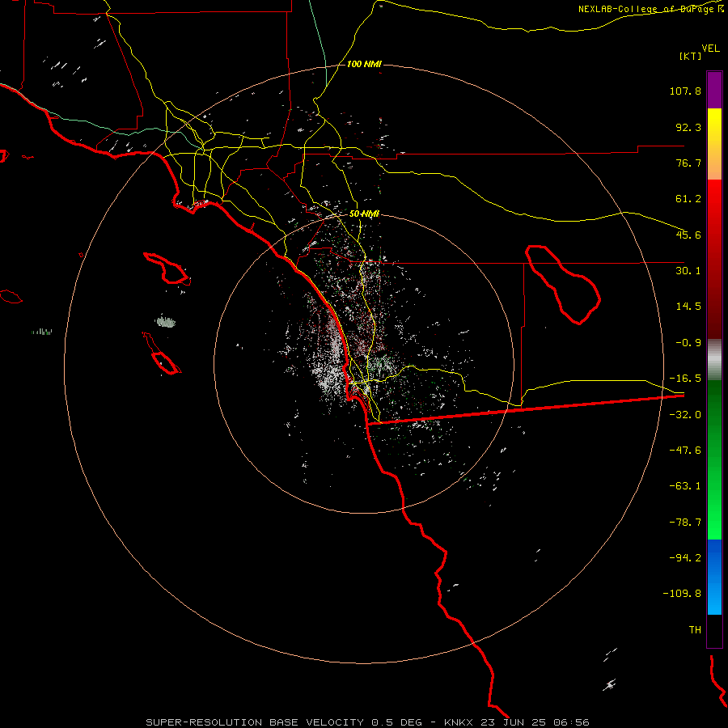Pick the green segment of the color bar
The image size is (728, 728).
point(714,459)
